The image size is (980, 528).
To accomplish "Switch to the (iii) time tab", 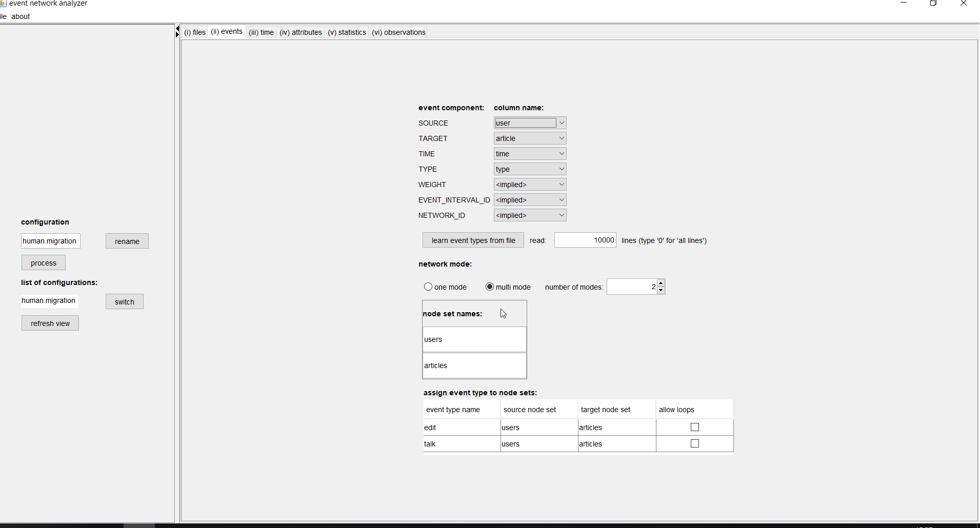I will click(x=261, y=32).
